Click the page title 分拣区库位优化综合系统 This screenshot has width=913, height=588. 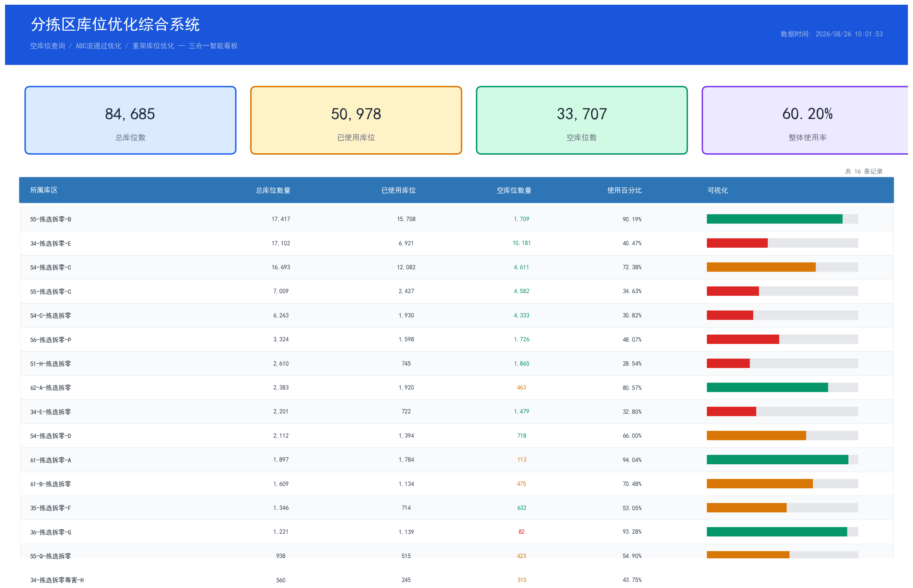pos(115,25)
